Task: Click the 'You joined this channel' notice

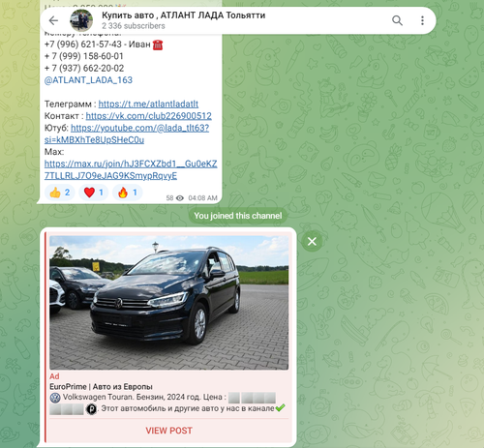Action: pos(238,216)
